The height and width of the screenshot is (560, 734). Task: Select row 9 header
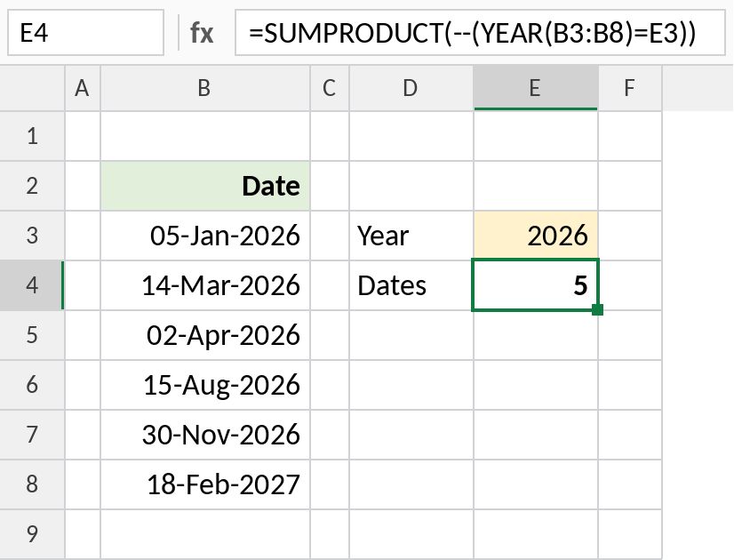point(32,534)
